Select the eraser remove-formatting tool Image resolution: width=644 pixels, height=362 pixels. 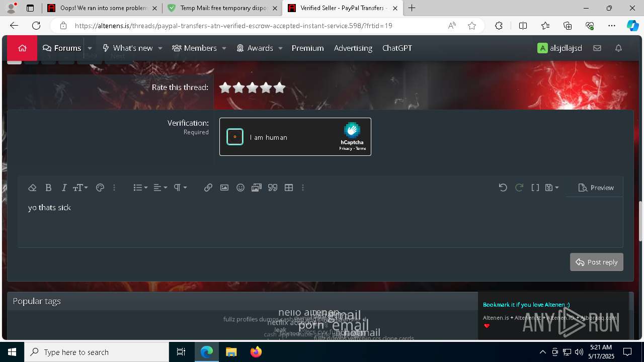[32, 188]
